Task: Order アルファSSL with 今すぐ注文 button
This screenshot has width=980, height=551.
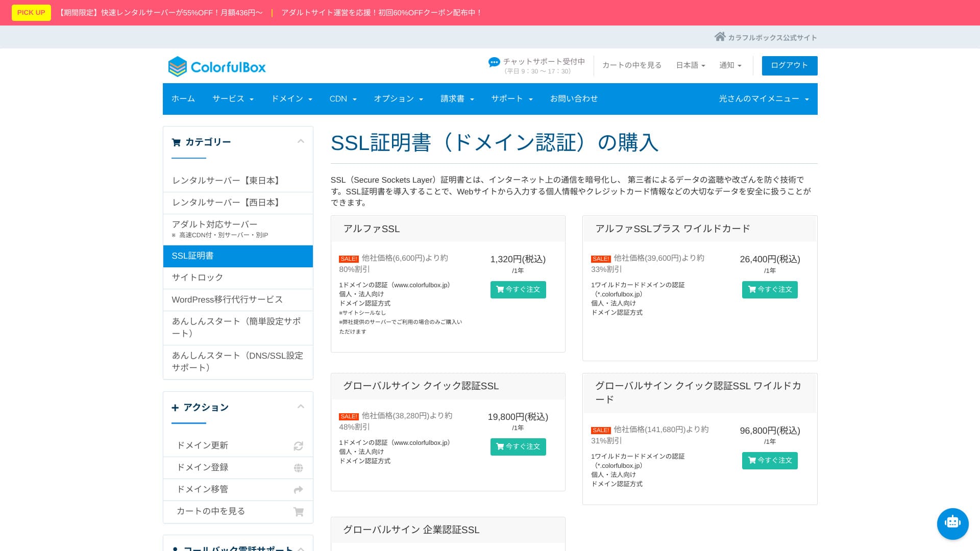Action: [518, 290]
